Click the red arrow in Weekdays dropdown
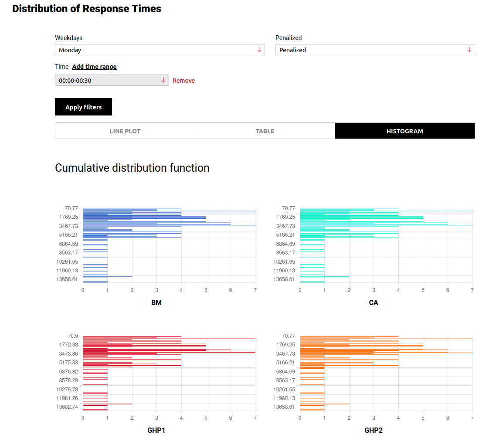Image resolution: width=486 pixels, height=448 pixels. [259, 50]
